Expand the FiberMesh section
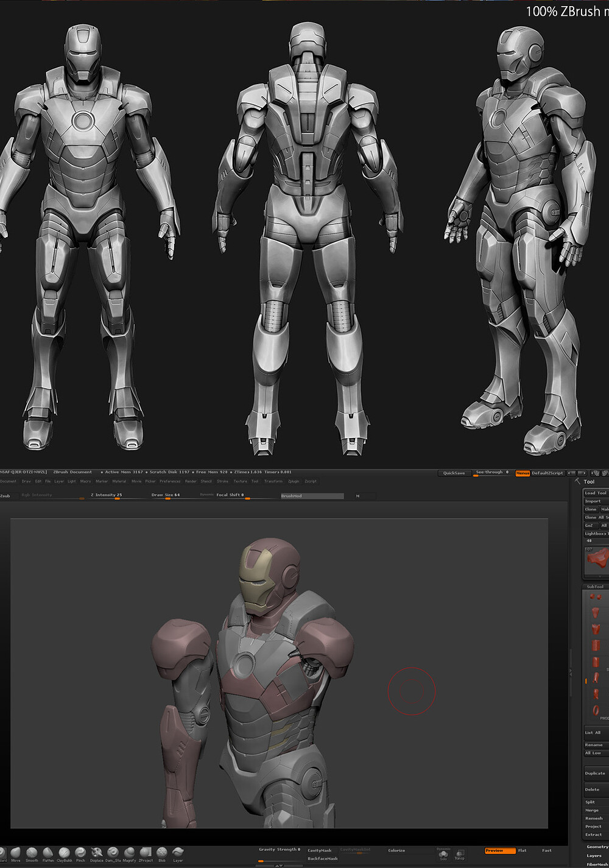The image size is (609, 868). point(597,864)
